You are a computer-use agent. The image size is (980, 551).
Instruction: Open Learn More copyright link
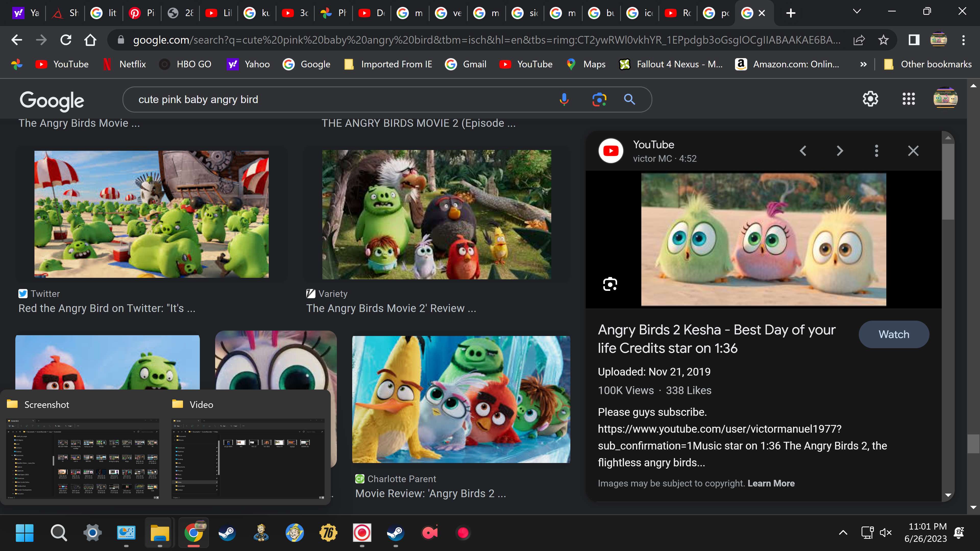pos(771,483)
